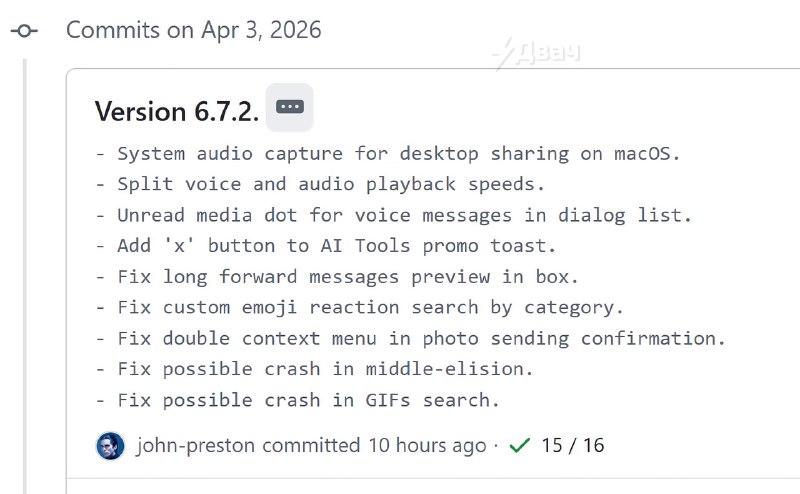Screen dimensions: 800x494
Task: Open the john-preston author profile link
Action: tap(195, 445)
